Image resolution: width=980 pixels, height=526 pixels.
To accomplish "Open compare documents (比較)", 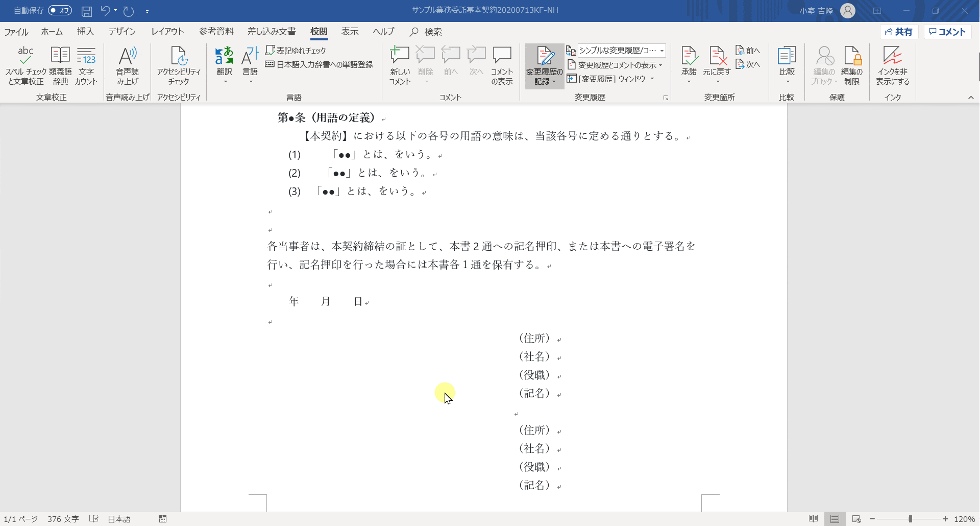I will point(787,65).
